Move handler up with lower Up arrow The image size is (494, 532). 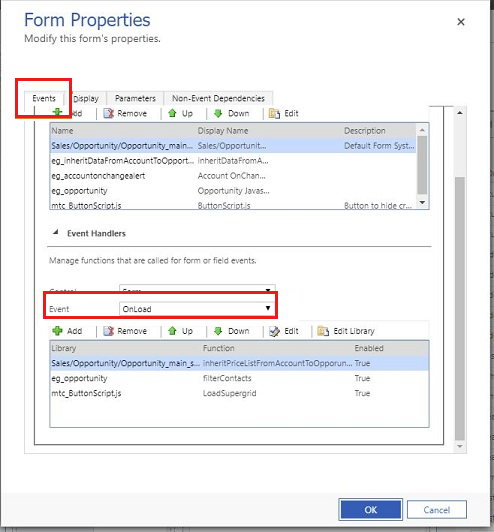pos(172,330)
